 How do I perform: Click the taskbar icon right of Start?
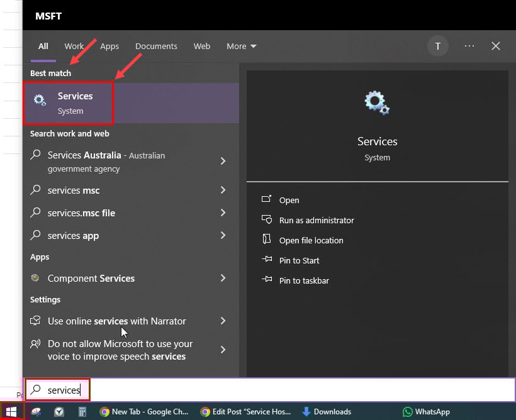(x=36, y=411)
